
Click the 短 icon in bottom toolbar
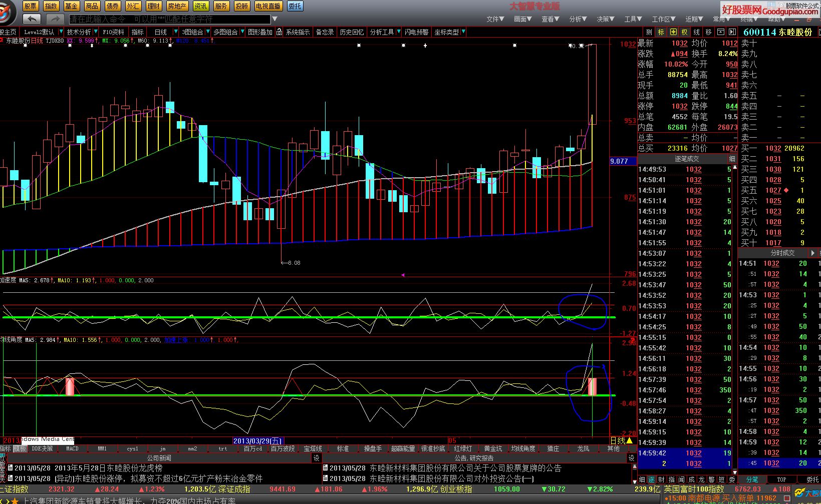722,479
